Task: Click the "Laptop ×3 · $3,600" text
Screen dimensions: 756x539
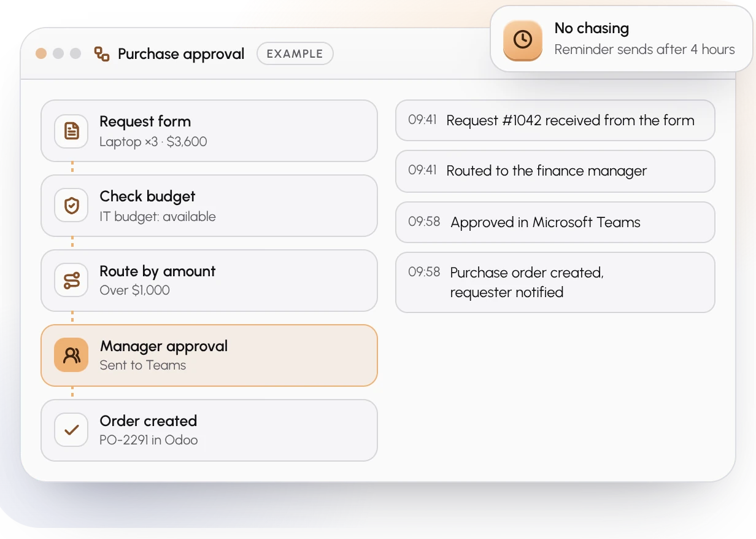Action: [153, 142]
